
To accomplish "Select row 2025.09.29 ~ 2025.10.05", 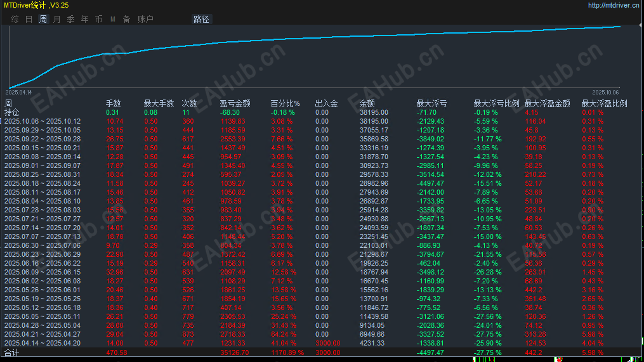I will [43, 130].
